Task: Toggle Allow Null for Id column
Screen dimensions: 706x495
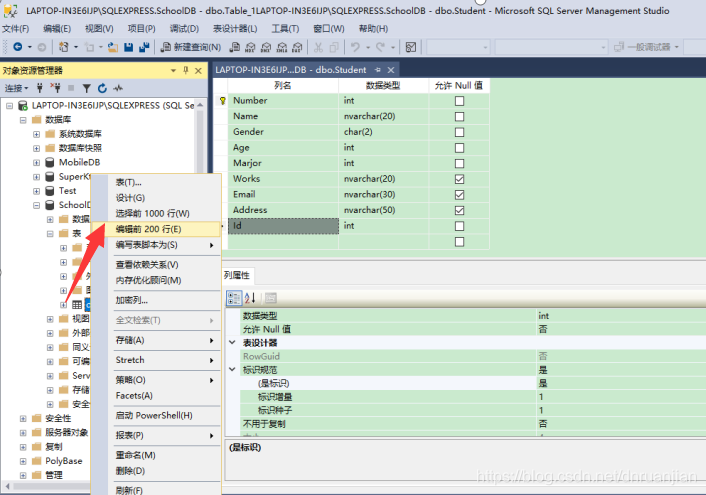Action: (459, 226)
